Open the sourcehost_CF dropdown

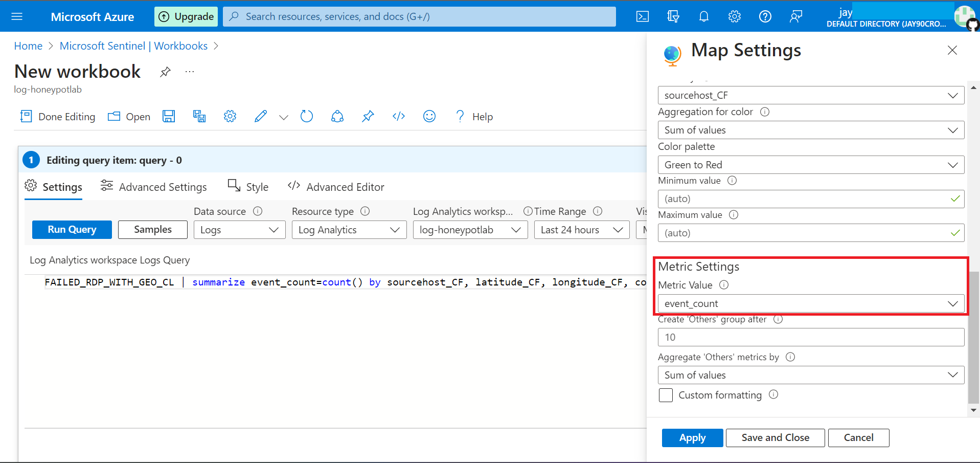(811, 95)
